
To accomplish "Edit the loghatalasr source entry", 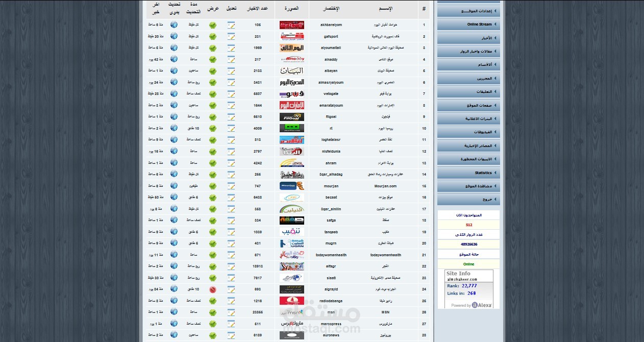I will point(231,139).
